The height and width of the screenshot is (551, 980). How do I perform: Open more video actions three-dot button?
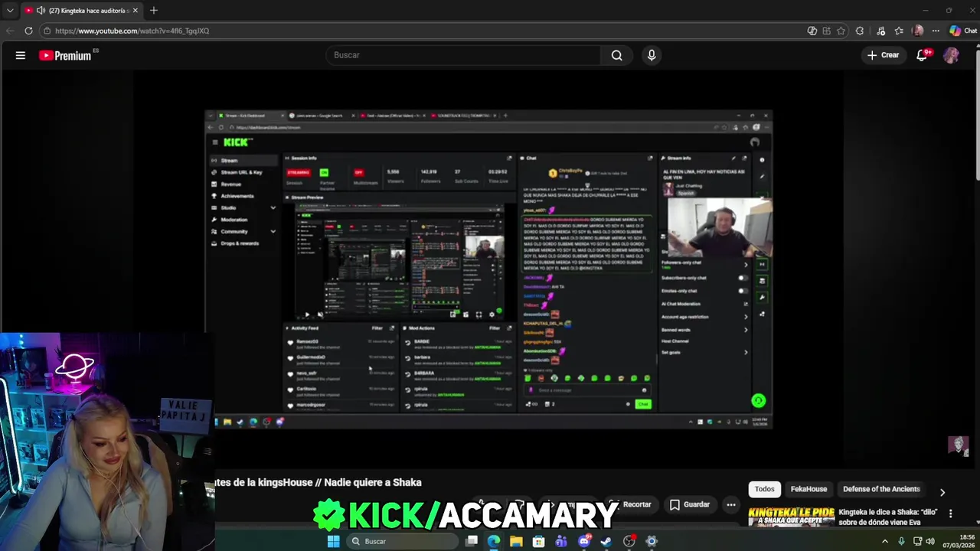coord(731,504)
